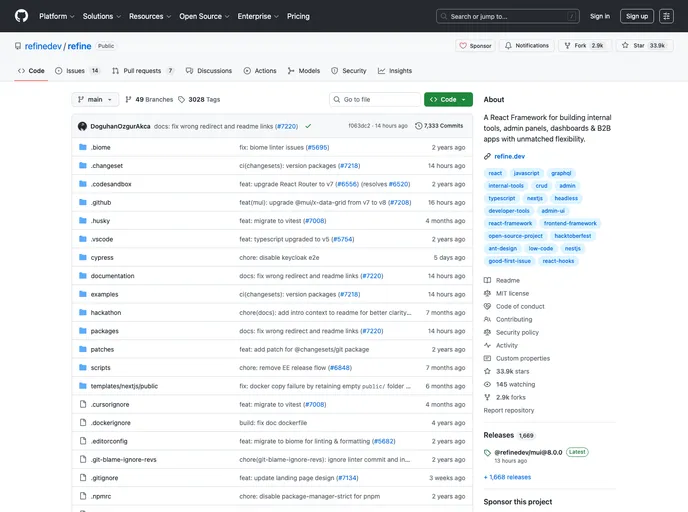
Task: Switch to the Pull requests tab
Action: point(143,71)
